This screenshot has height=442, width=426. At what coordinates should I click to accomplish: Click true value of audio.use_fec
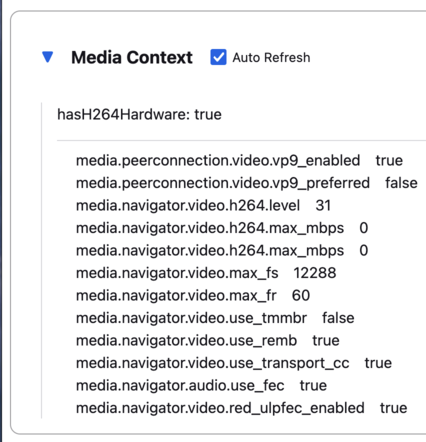(x=313, y=385)
